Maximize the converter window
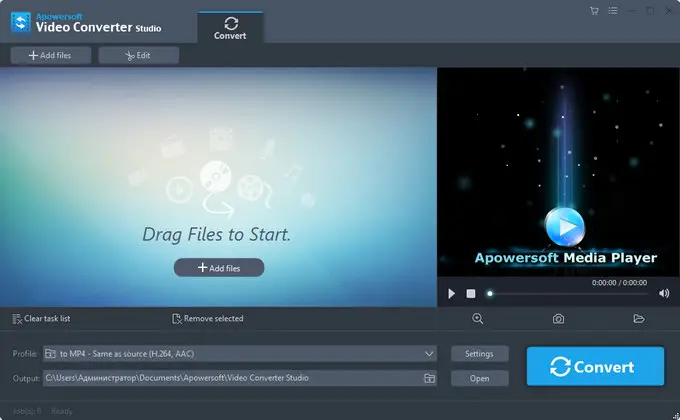This screenshot has height=420, width=680. (x=650, y=11)
